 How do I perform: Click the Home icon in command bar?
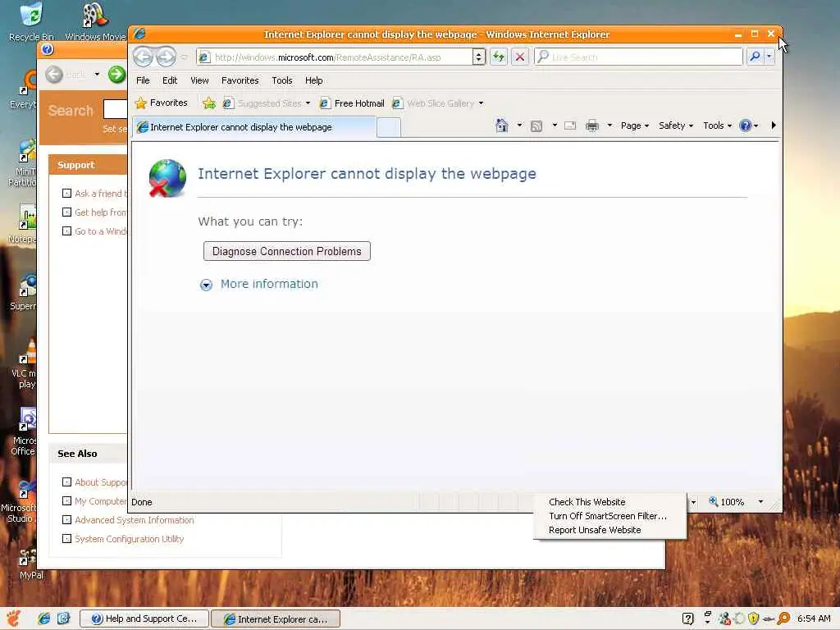502,126
